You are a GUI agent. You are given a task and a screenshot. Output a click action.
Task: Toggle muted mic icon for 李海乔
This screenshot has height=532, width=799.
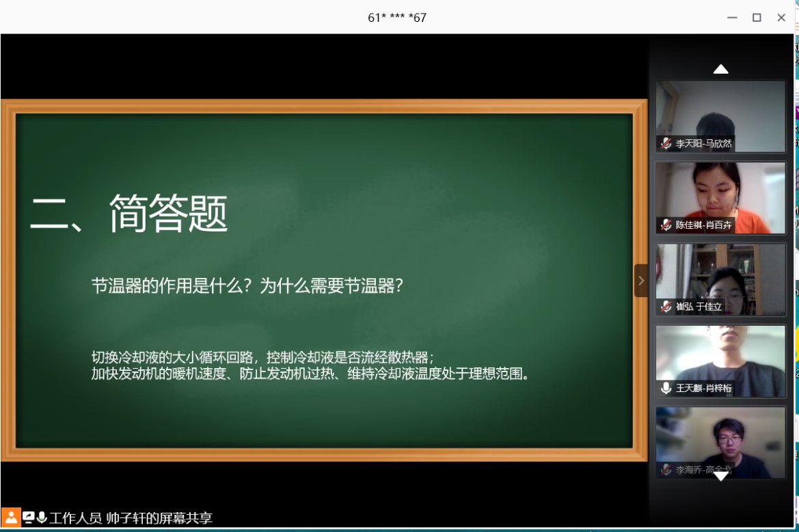point(666,470)
